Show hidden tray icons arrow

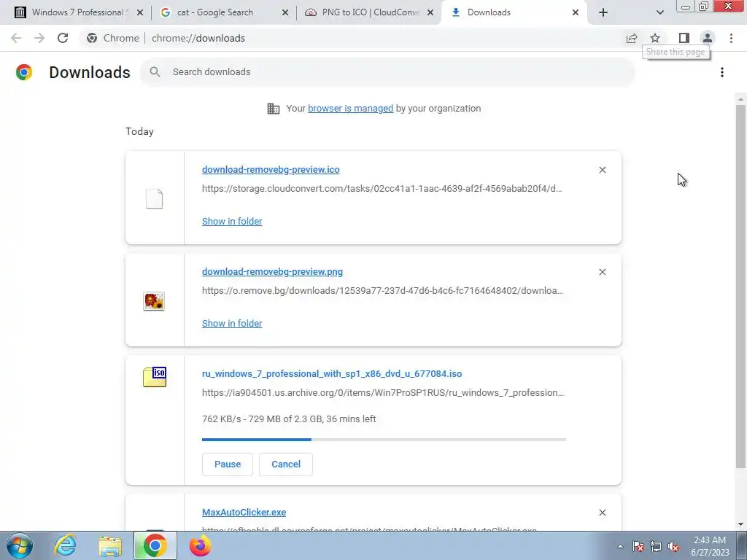620,547
